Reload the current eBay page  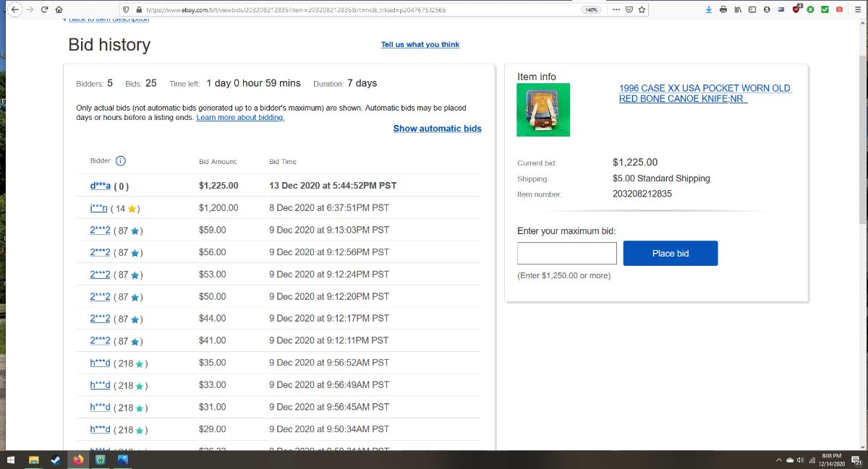coord(45,9)
